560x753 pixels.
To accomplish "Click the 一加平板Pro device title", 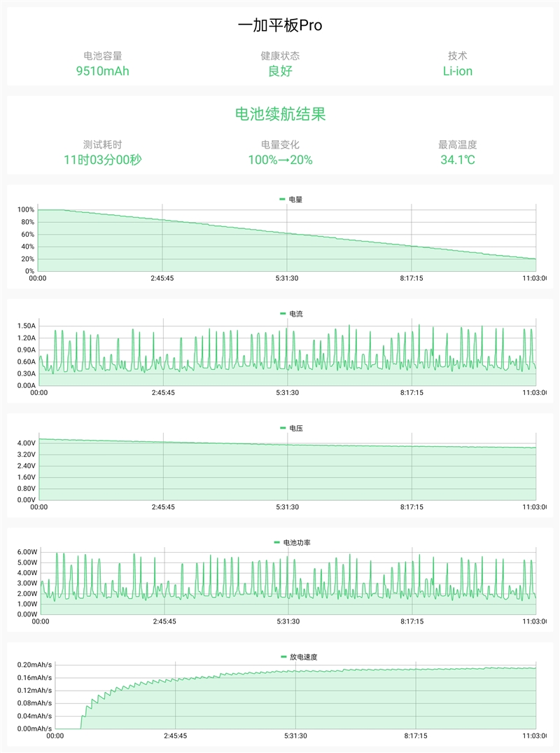I will click(280, 26).
